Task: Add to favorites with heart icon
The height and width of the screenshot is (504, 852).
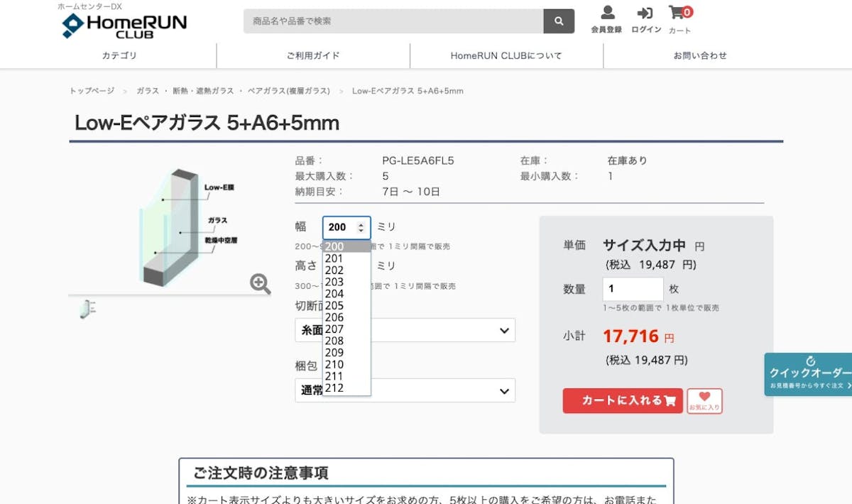Action: pos(704,400)
